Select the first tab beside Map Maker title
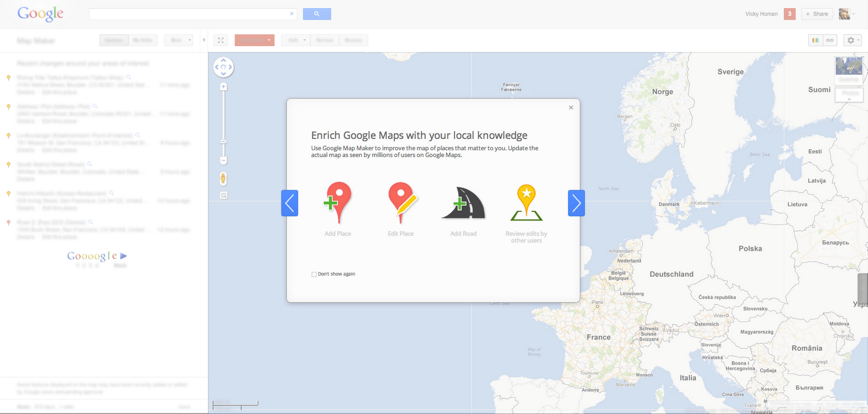The height and width of the screenshot is (414, 868). click(114, 40)
